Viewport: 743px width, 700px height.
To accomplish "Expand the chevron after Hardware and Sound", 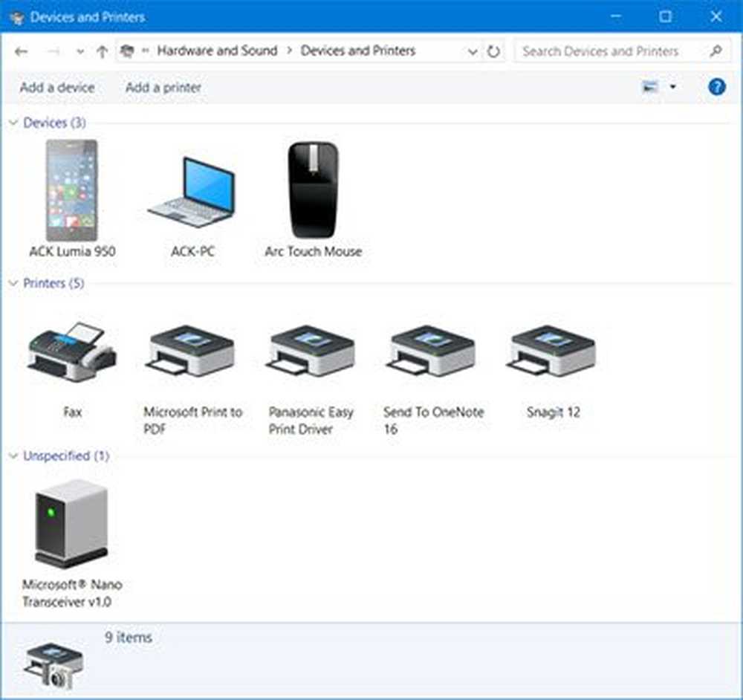I will [289, 51].
